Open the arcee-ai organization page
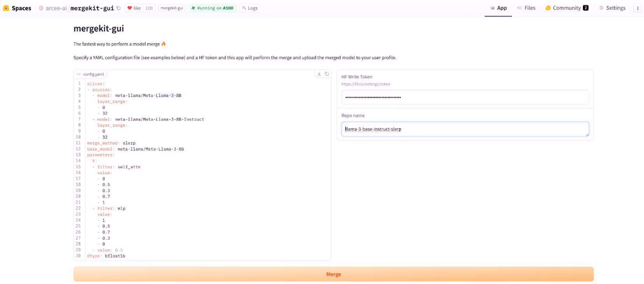Screen dimensions: 644x284 [x=56, y=8]
